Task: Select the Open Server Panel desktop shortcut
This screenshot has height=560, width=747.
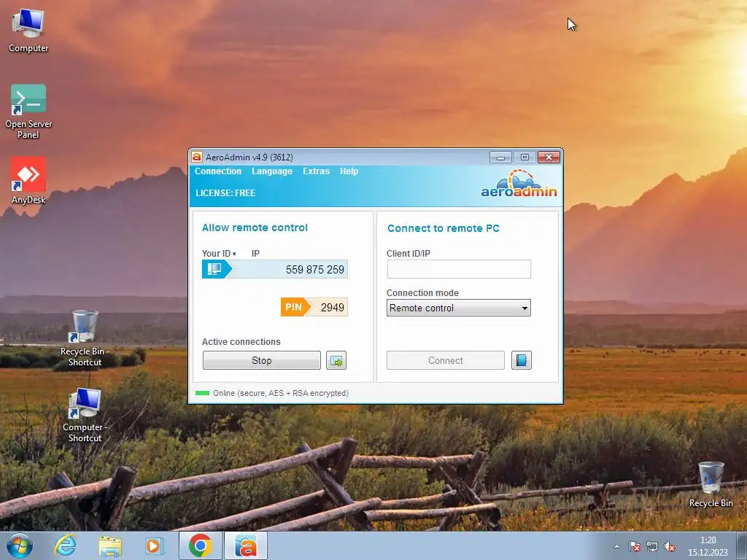Action: pos(28,112)
